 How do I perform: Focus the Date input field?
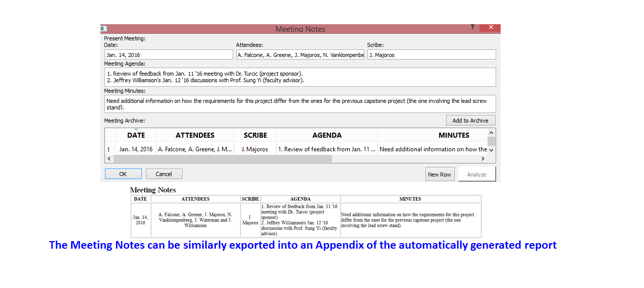[169, 55]
